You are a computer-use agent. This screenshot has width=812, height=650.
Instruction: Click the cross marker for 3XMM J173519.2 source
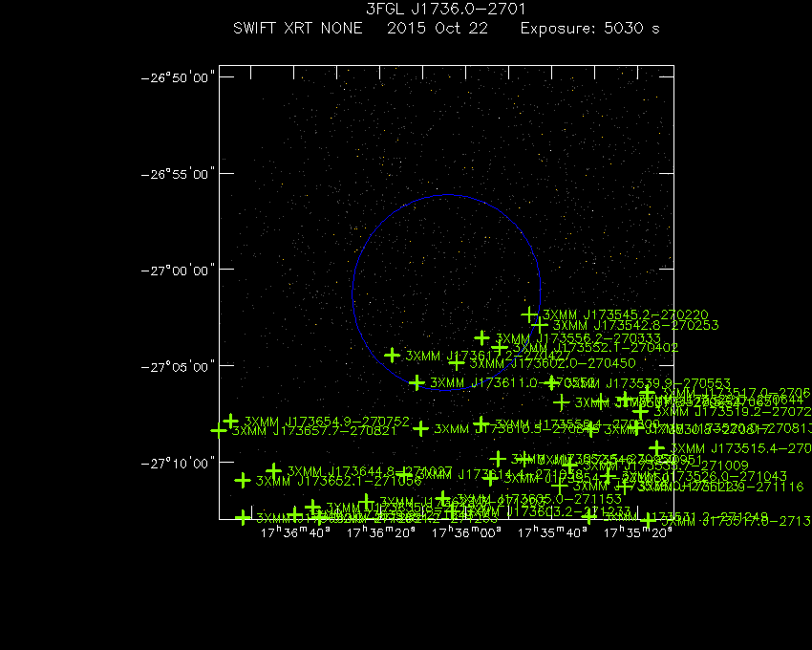[x=641, y=412]
